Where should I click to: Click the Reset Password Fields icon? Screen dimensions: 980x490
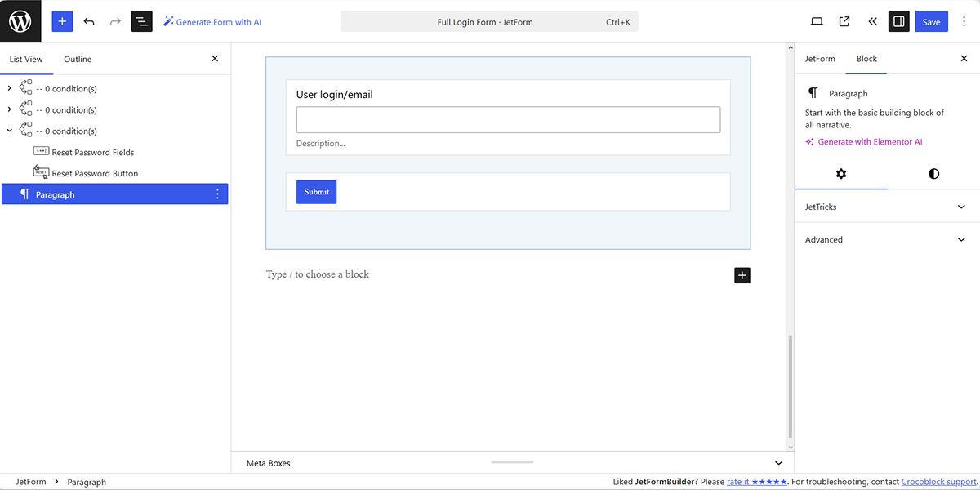(41, 152)
